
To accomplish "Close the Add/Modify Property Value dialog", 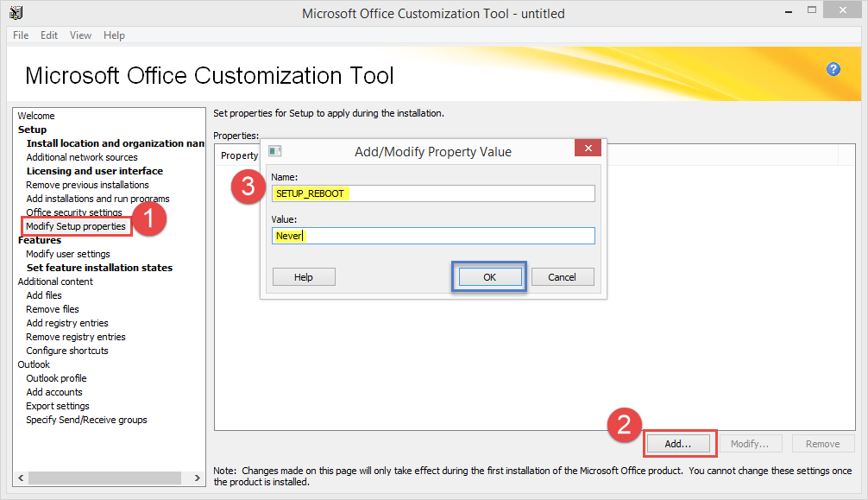I will (588, 148).
